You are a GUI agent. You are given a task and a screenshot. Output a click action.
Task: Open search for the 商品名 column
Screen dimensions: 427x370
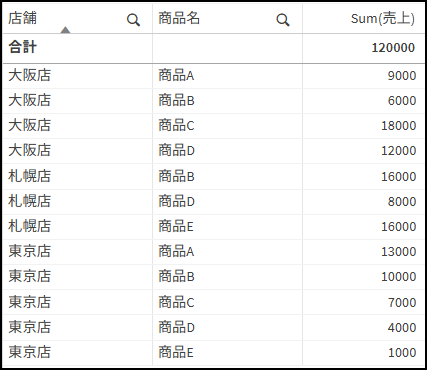[x=283, y=20]
